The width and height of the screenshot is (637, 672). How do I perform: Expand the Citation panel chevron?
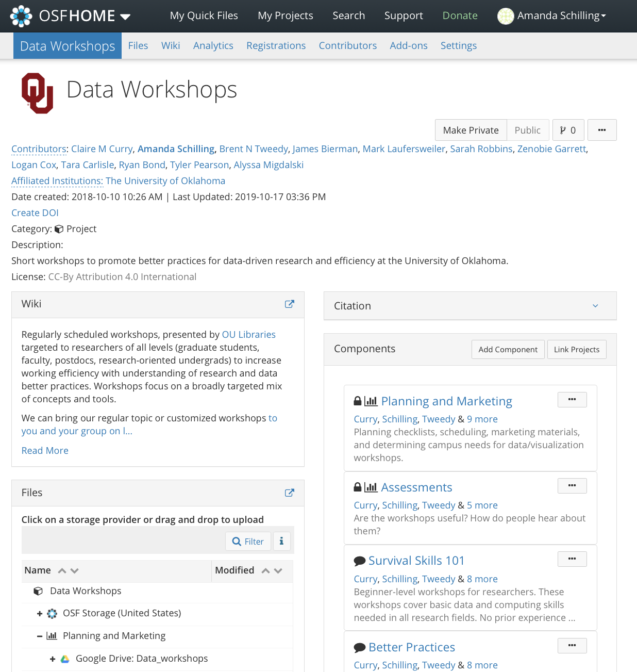click(x=595, y=306)
